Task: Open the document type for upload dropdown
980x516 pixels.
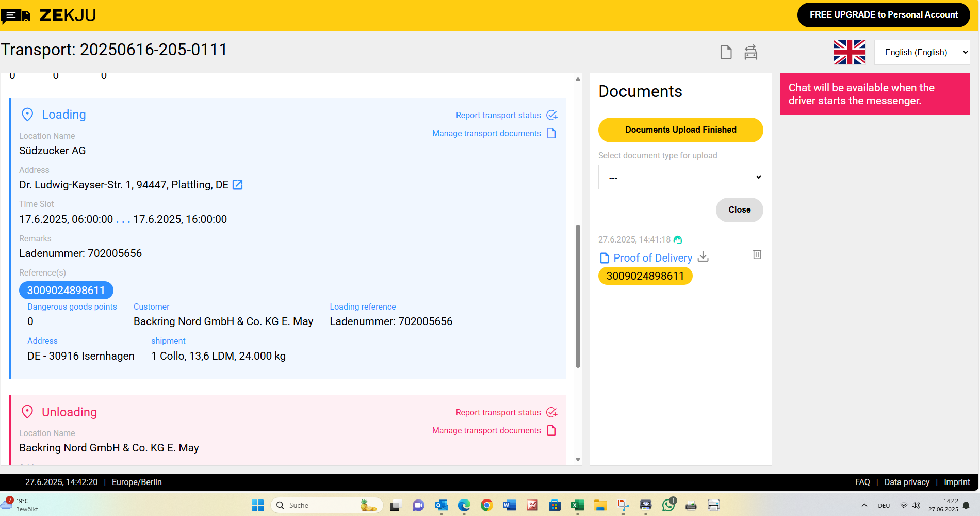Action: pos(680,177)
